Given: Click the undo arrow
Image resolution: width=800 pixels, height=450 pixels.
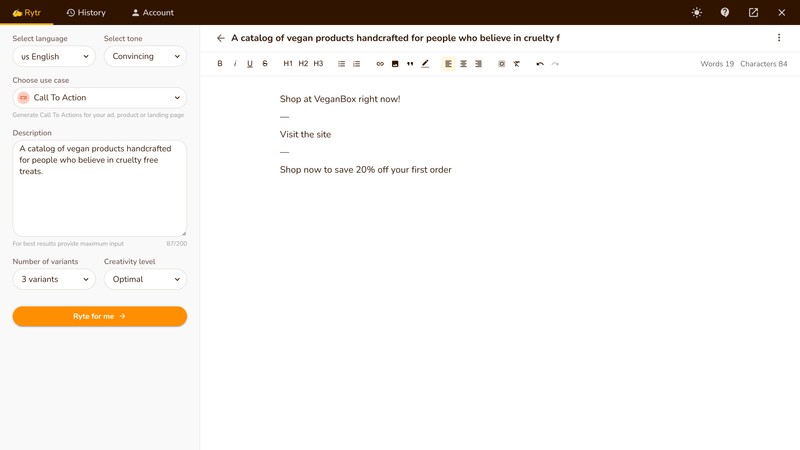Looking at the screenshot, I should 540,64.
